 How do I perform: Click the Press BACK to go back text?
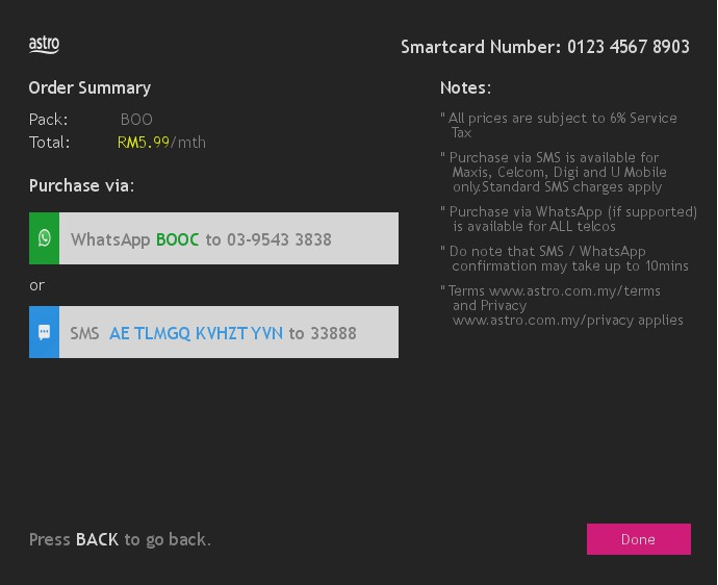pyautogui.click(x=120, y=540)
